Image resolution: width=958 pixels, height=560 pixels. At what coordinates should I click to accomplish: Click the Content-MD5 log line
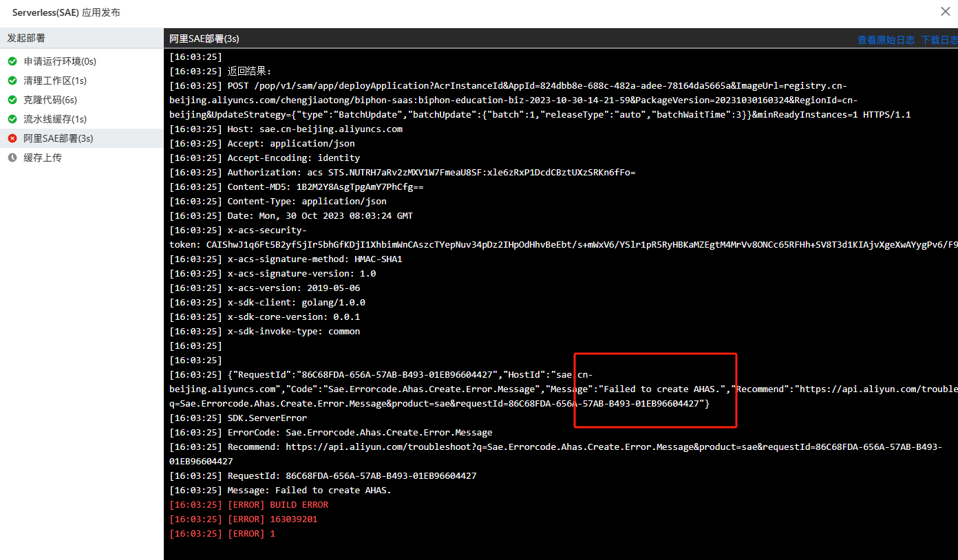pyautogui.click(x=297, y=187)
